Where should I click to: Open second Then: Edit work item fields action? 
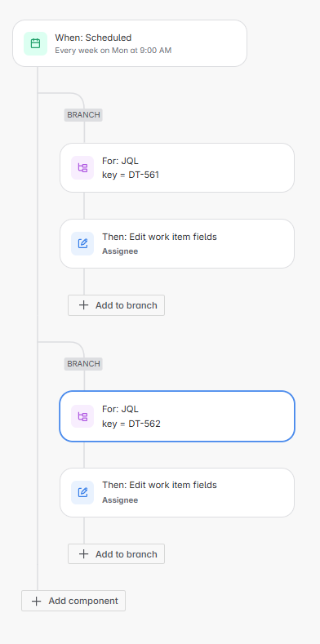[177, 492]
